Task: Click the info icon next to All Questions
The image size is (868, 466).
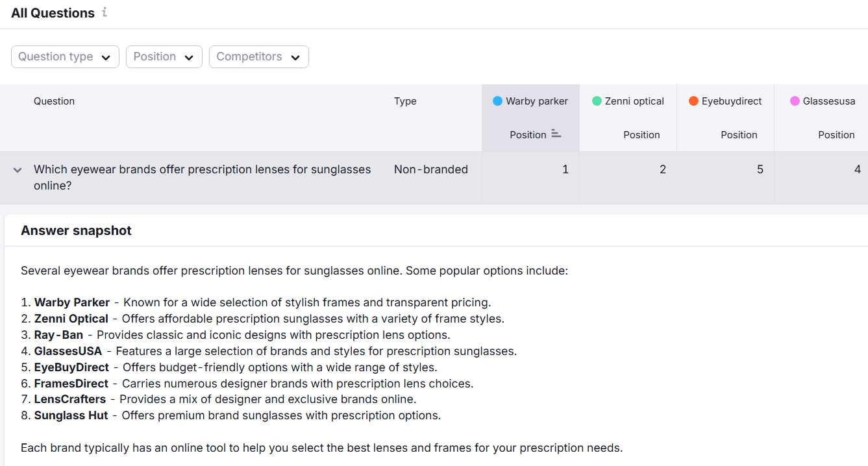Action: (105, 12)
